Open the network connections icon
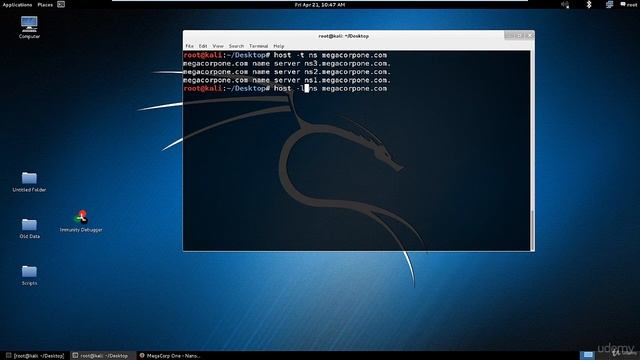The height and width of the screenshot is (360, 640). pos(609,4)
